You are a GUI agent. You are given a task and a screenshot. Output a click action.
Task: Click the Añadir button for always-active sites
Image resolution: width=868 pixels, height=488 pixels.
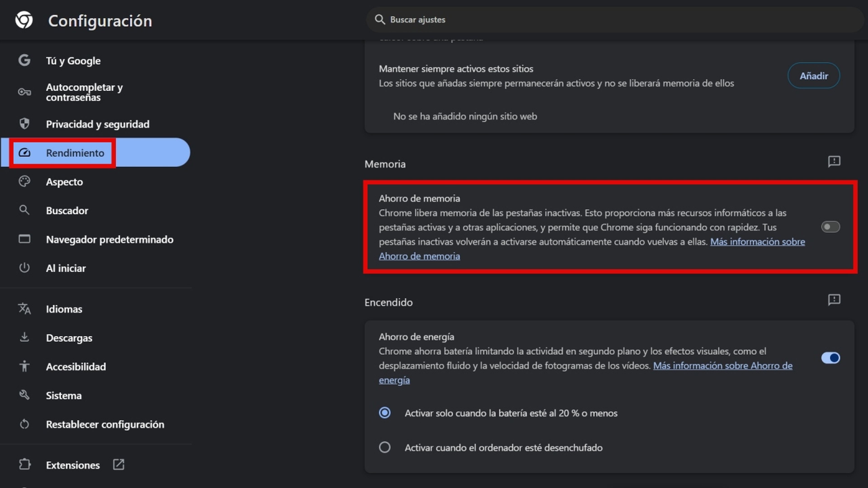[814, 75]
